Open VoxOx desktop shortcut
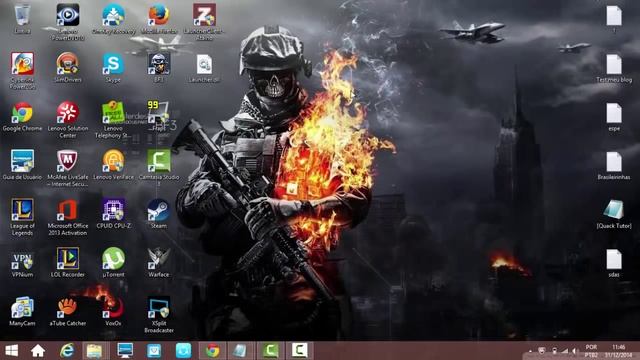 point(113,311)
